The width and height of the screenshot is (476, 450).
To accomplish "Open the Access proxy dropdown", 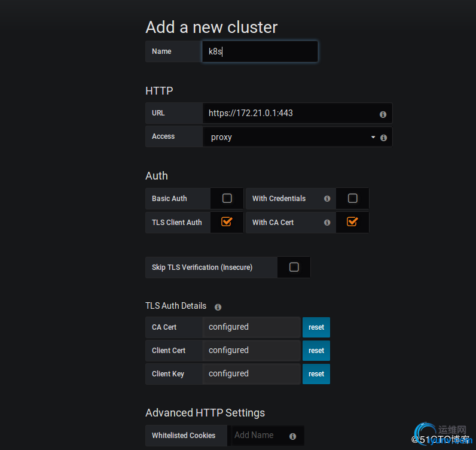I will pos(297,137).
